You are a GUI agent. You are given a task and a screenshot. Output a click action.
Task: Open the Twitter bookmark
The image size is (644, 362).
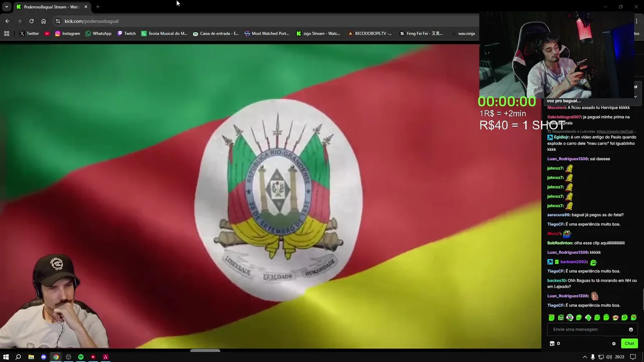[29, 34]
